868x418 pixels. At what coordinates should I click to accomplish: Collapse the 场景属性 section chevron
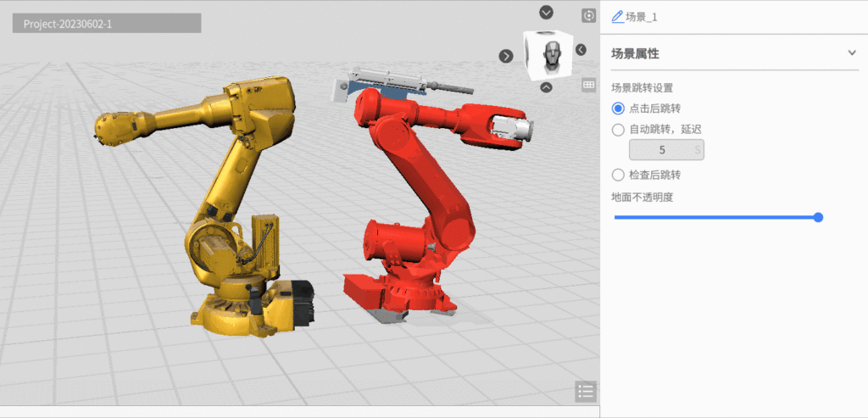852,53
